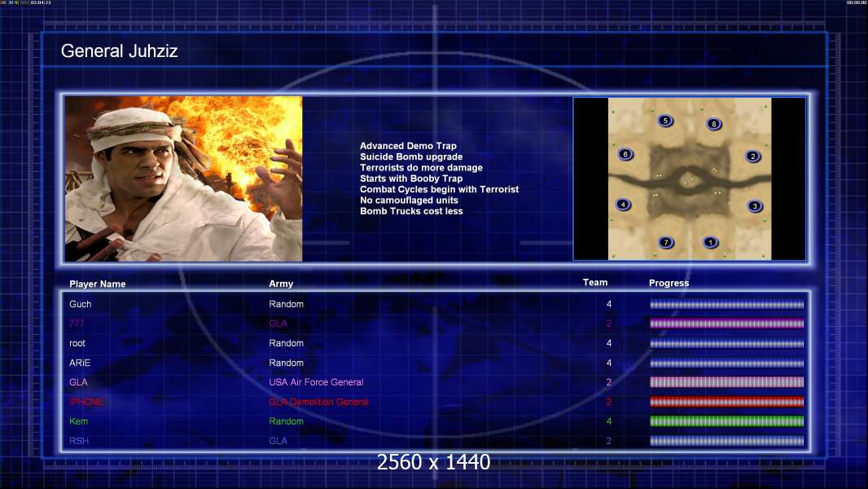868x489 pixels.
Task: Click the Kem green progress bar
Action: click(x=726, y=421)
